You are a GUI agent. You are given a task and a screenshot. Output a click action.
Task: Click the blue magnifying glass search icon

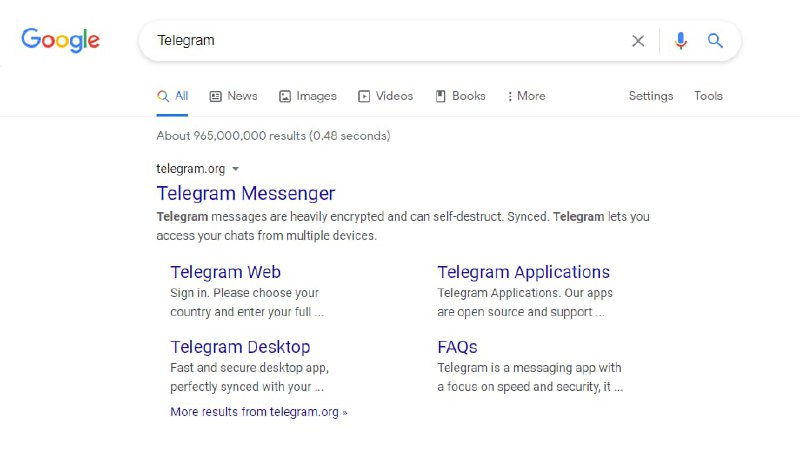coord(715,40)
